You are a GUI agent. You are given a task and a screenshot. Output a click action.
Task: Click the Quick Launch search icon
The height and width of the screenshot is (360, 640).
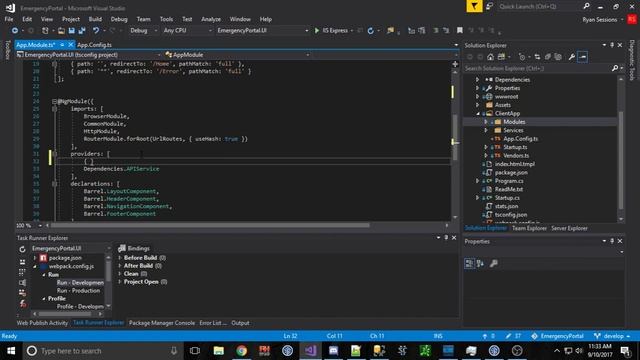(586, 6)
